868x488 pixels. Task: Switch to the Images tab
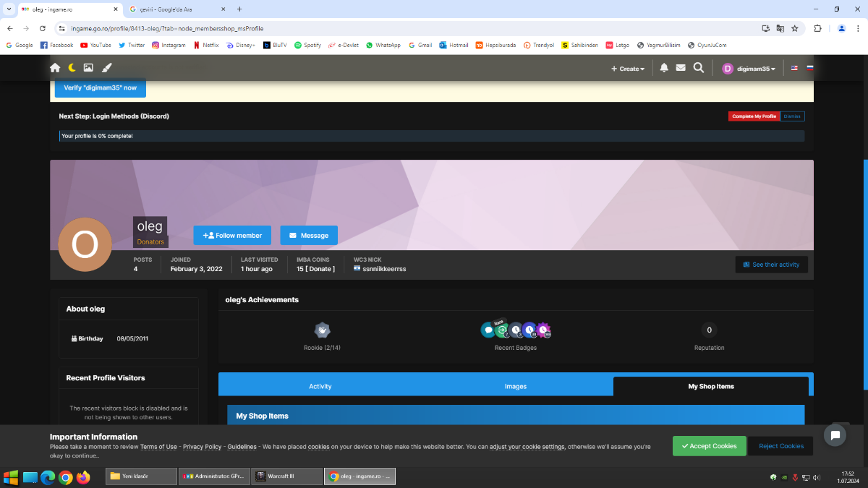pos(515,386)
